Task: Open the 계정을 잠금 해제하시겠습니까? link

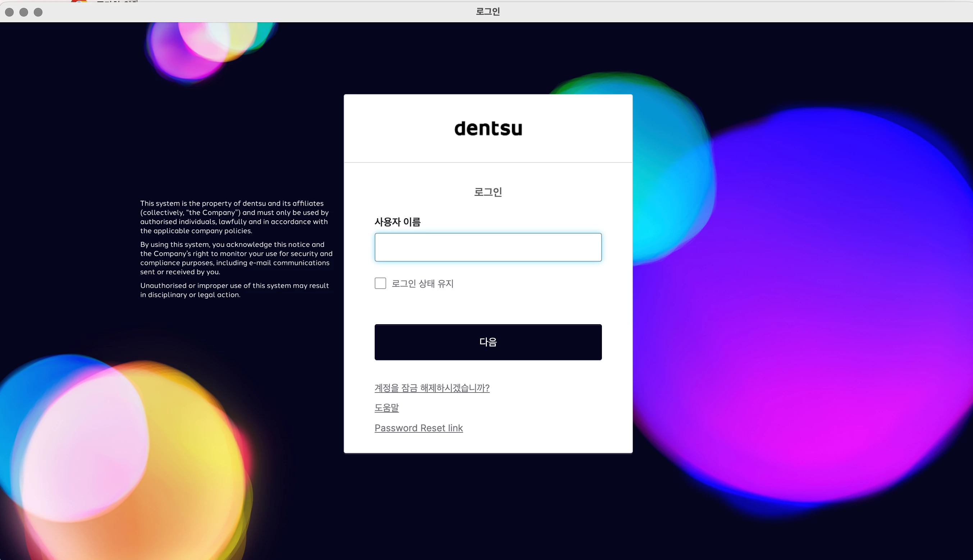Action: point(432,388)
